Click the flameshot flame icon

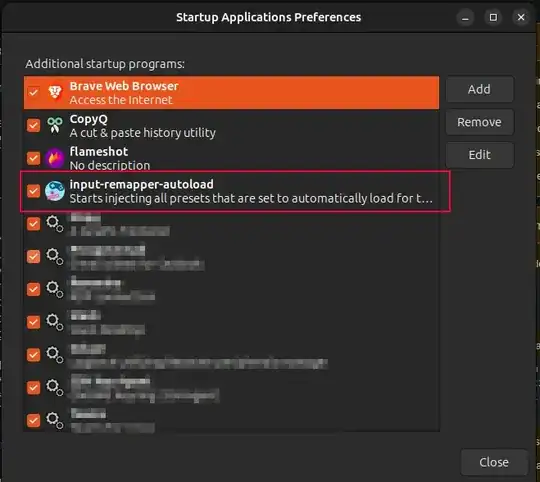tap(55, 158)
